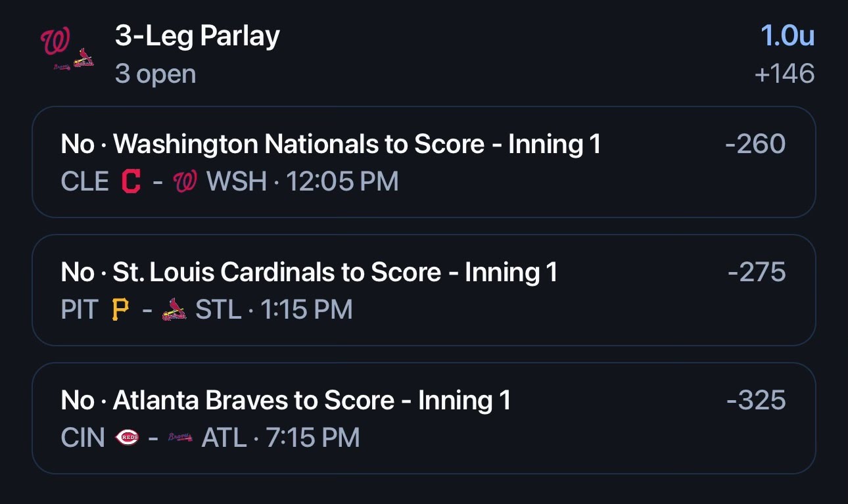Open the 3-Leg Parlay title
This screenshot has height=504, width=848.
click(197, 35)
